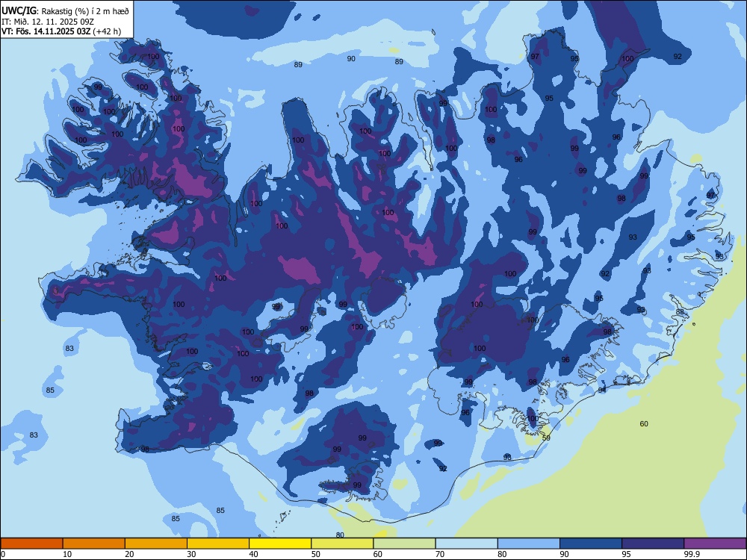Click the '60' value on the southeast sea area
This screenshot has width=747, height=560.
pyautogui.click(x=644, y=424)
